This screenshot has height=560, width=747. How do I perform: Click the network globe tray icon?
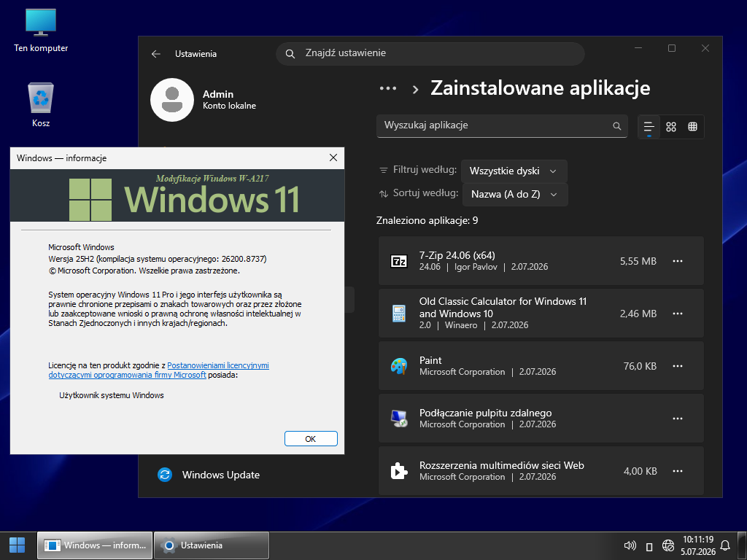tap(668, 545)
